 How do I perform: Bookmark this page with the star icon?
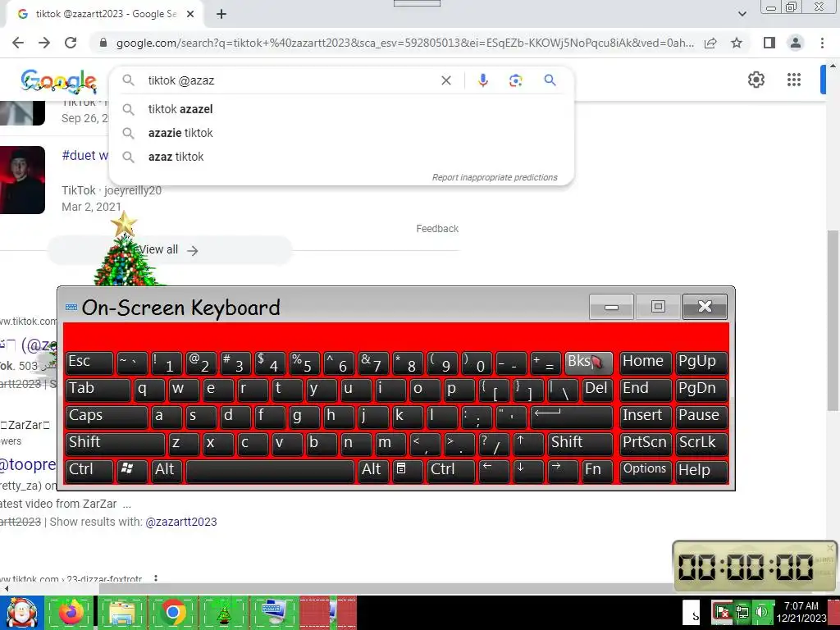click(737, 43)
